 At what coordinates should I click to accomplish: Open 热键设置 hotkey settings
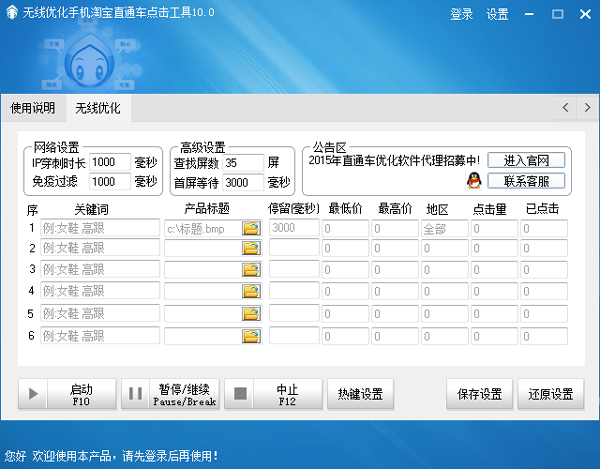pos(361,394)
